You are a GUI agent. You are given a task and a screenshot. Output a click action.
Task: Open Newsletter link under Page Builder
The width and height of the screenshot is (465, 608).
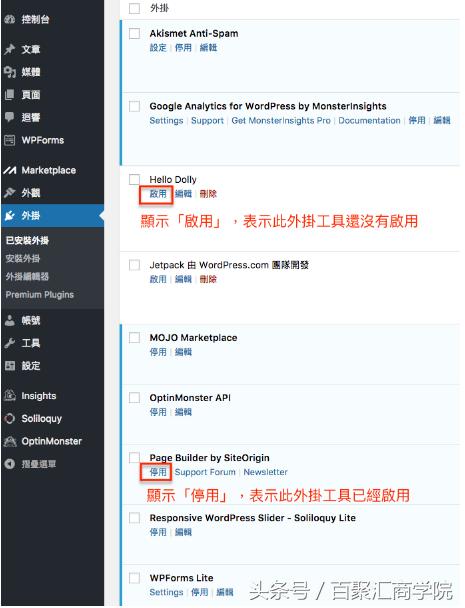pos(265,472)
